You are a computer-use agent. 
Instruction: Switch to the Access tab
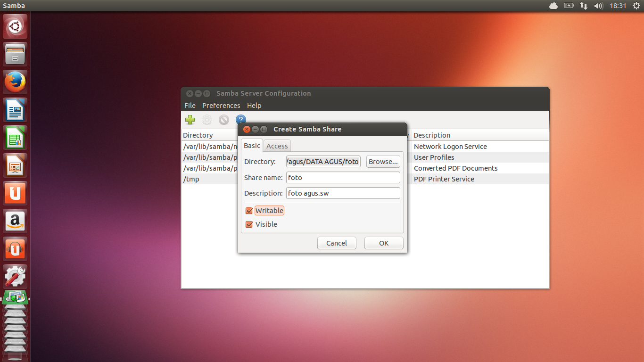click(x=277, y=146)
